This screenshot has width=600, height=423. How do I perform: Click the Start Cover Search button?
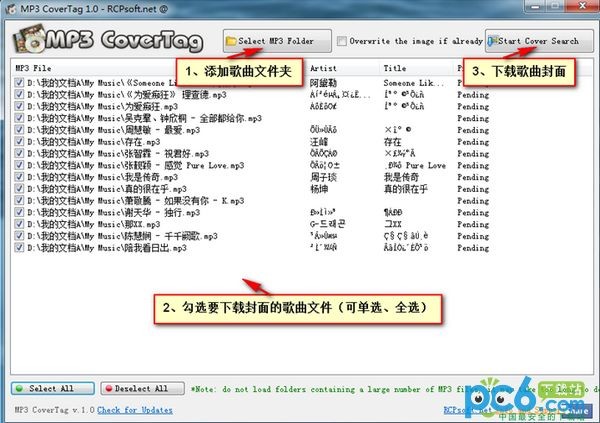(539, 41)
